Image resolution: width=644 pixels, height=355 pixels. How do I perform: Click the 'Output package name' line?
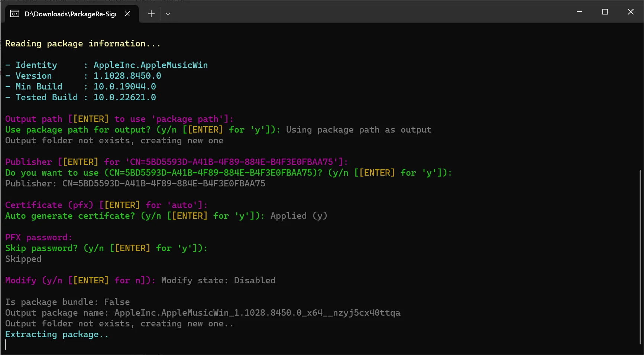203,313
